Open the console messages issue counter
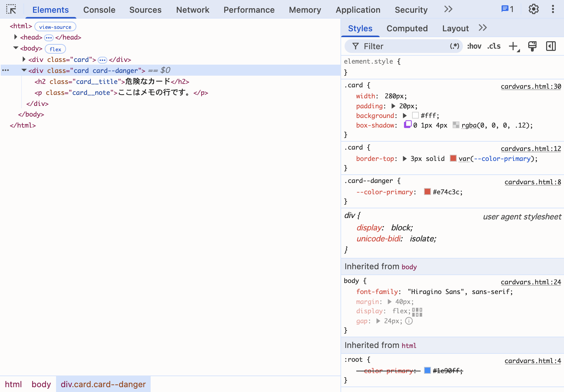The image size is (564, 392). pos(507,9)
